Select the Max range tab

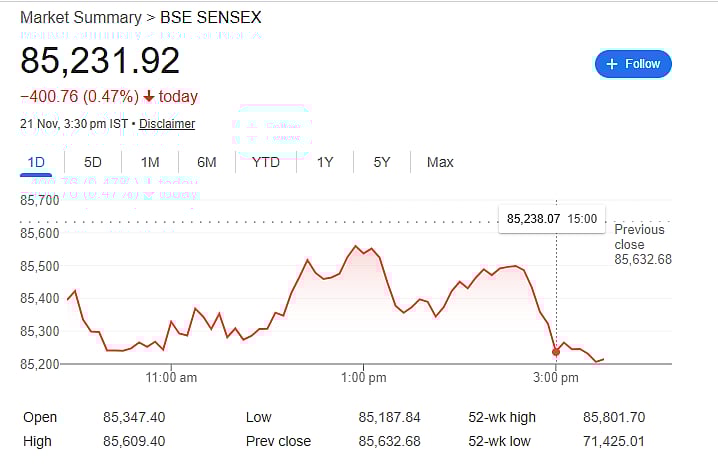(x=440, y=162)
